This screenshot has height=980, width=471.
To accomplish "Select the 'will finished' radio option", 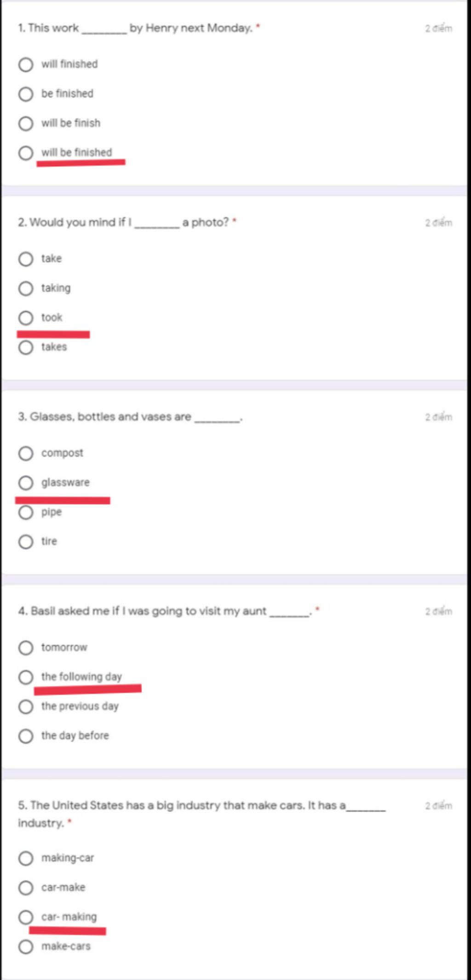I will pyautogui.click(x=26, y=65).
